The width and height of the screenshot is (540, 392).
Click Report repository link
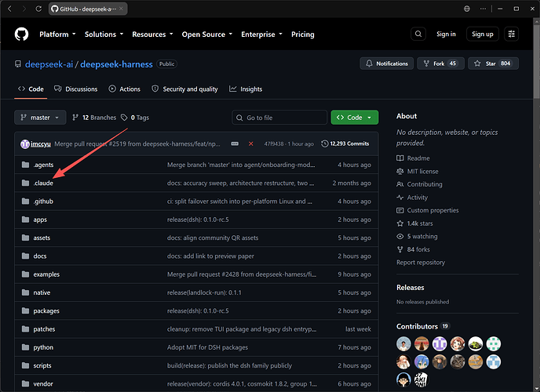pyautogui.click(x=421, y=263)
